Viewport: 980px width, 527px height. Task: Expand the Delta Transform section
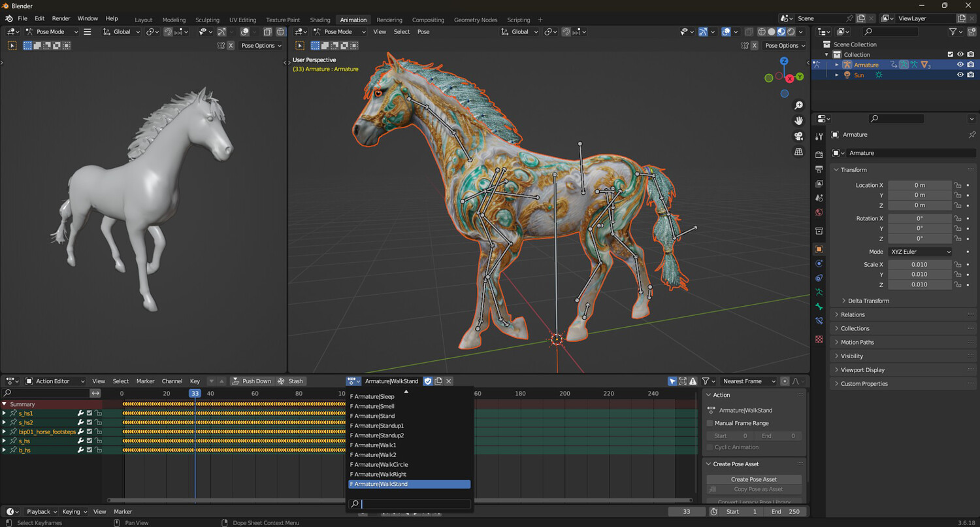click(868, 301)
